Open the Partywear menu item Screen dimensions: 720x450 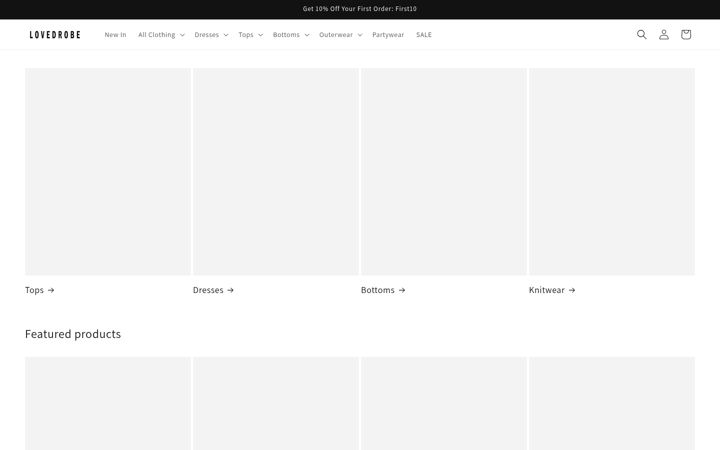388,34
